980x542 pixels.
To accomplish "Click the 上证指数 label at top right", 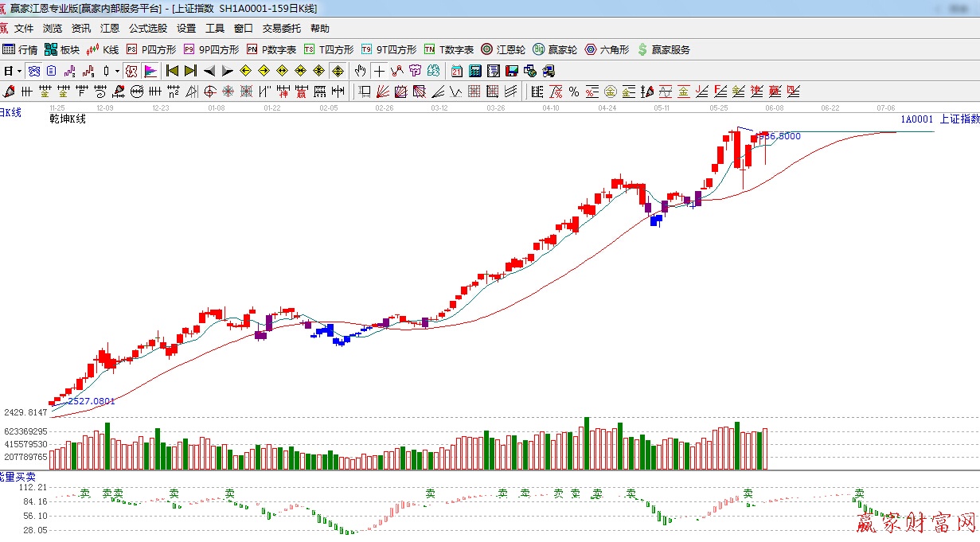I will (959, 119).
